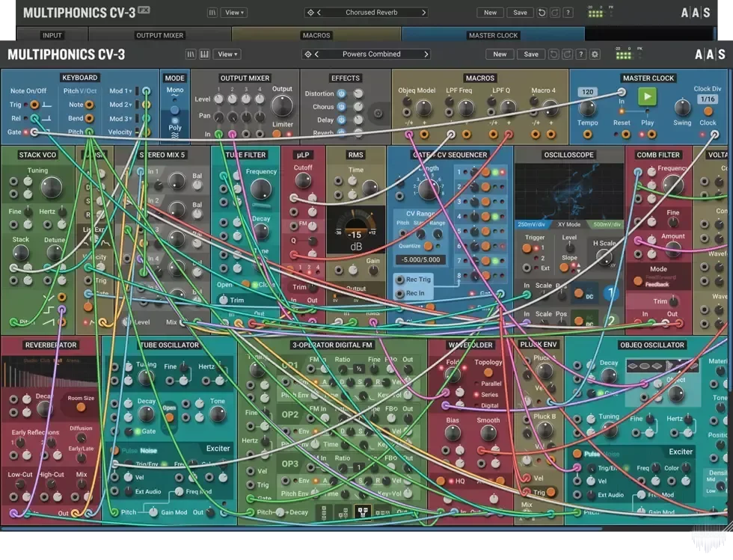Open the settings gear icon
733x560 pixels.
click(x=595, y=55)
